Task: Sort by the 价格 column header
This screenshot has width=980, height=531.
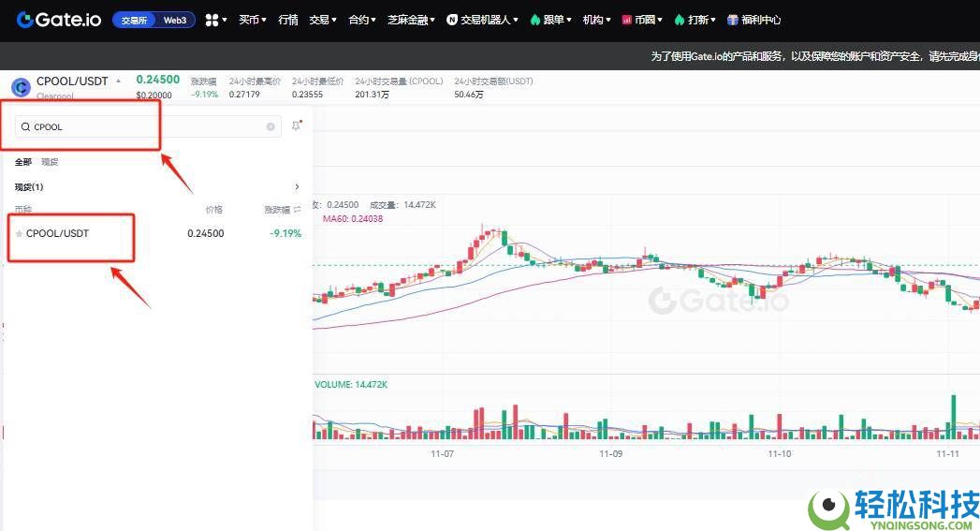Action: 214,210
